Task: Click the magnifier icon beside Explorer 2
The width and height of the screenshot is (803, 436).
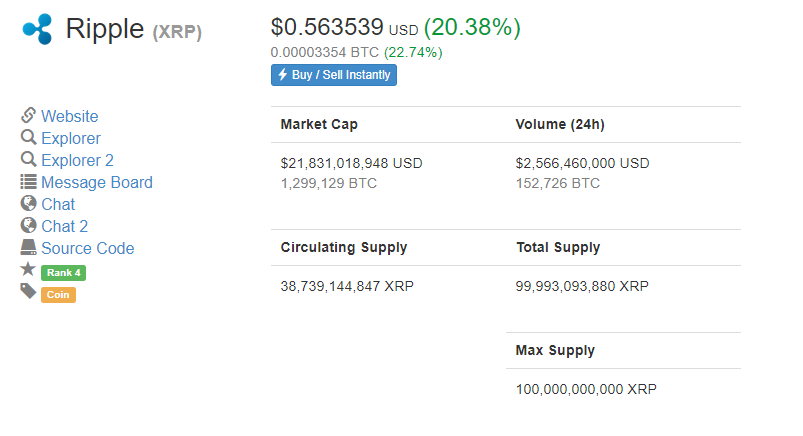Action: coord(28,159)
